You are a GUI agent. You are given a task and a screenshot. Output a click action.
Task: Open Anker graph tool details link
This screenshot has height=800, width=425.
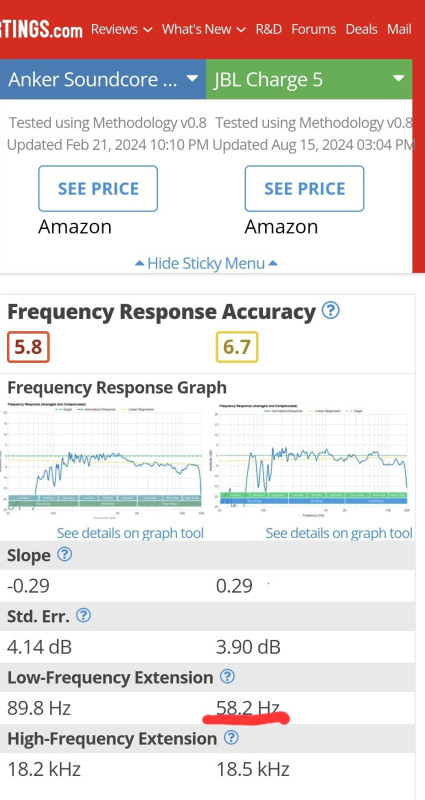point(130,533)
